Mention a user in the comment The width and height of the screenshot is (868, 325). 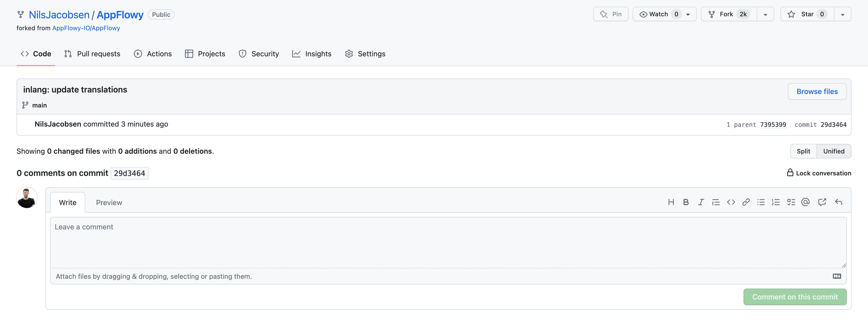coord(806,202)
